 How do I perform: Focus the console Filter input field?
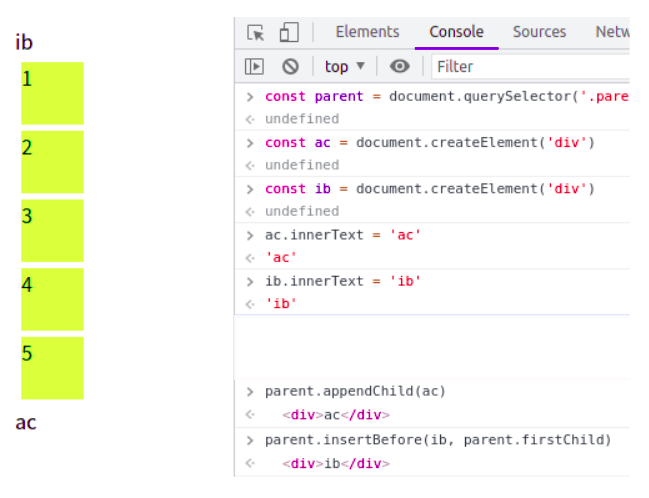pyautogui.click(x=531, y=66)
